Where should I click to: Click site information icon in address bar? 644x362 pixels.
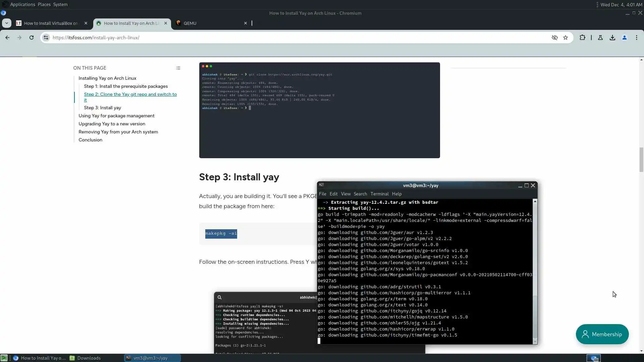[x=46, y=38]
